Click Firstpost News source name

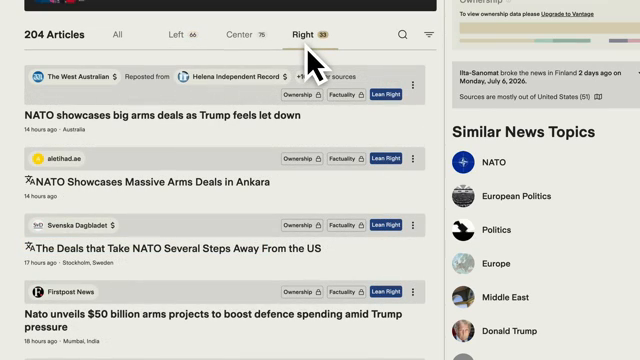pyautogui.click(x=71, y=292)
